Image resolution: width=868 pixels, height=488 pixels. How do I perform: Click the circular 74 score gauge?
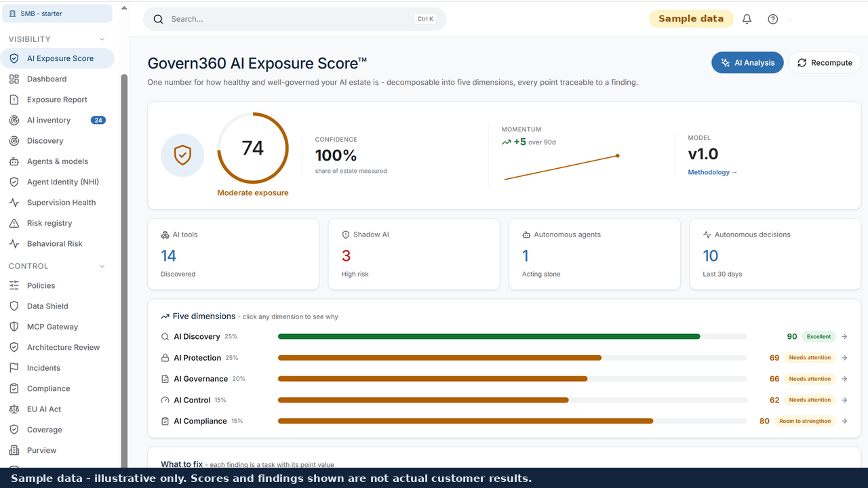tap(253, 148)
